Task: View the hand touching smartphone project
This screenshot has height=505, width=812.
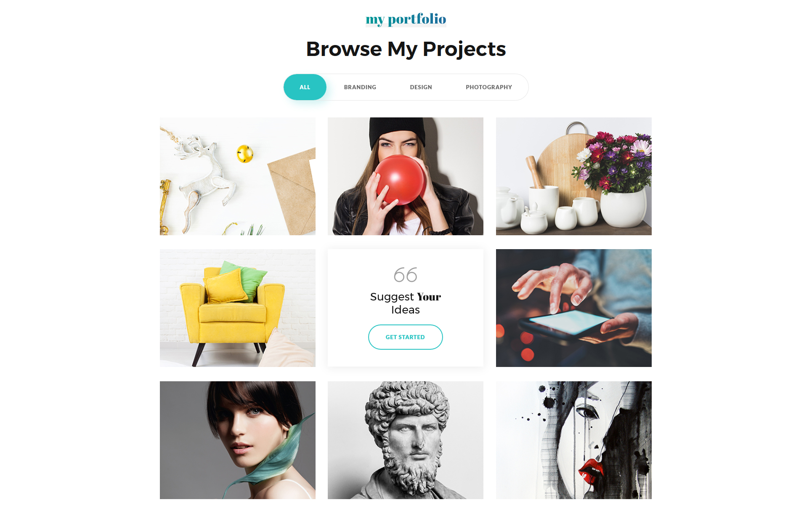Action: 573,308
